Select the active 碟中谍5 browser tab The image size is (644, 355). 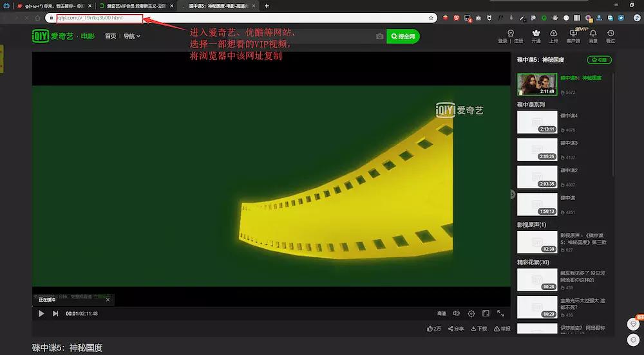click(218, 6)
